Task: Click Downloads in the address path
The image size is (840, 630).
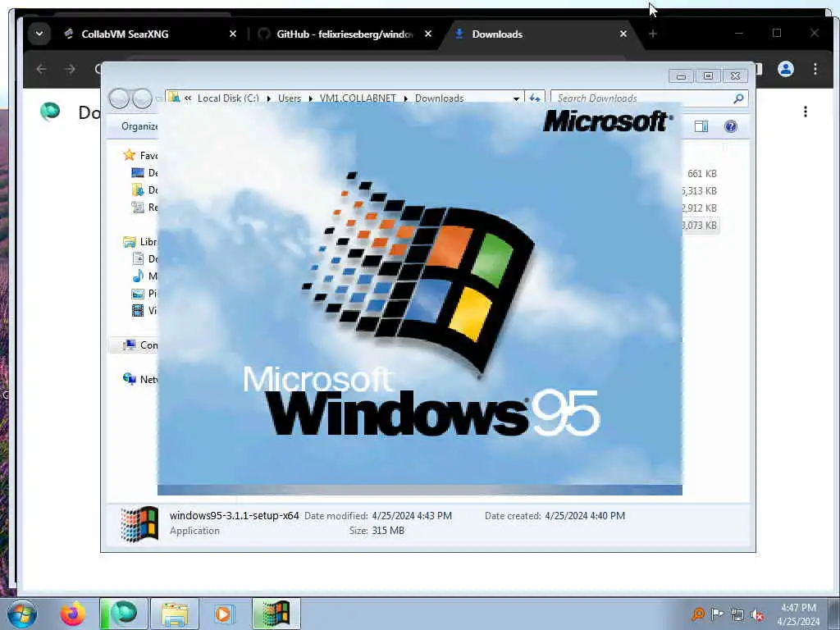Action: [440, 98]
